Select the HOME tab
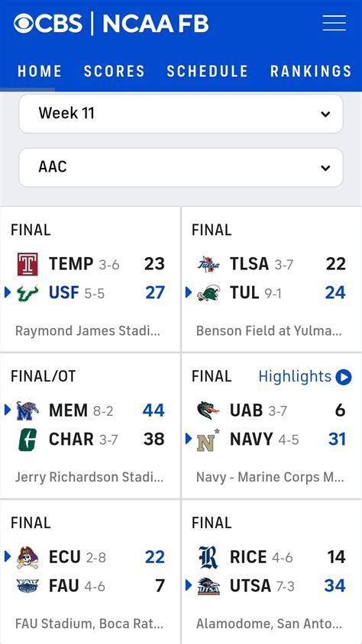This screenshot has width=362, height=644. click(x=40, y=71)
